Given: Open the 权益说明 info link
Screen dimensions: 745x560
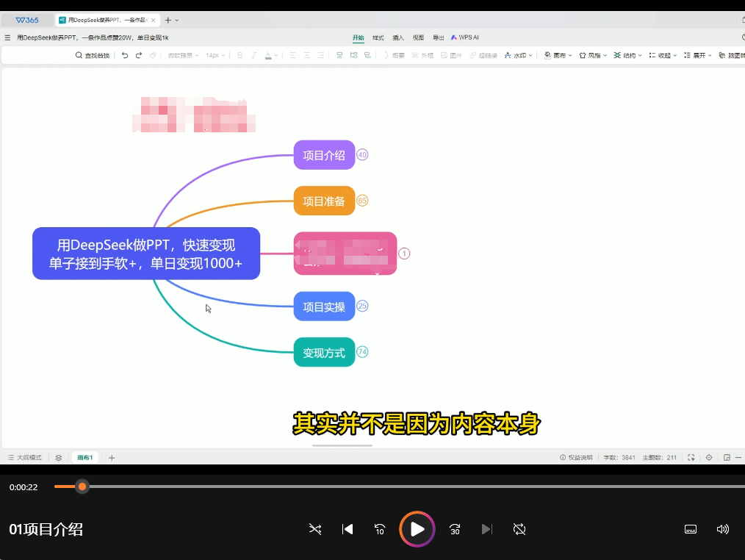Looking at the screenshot, I should tap(576, 457).
